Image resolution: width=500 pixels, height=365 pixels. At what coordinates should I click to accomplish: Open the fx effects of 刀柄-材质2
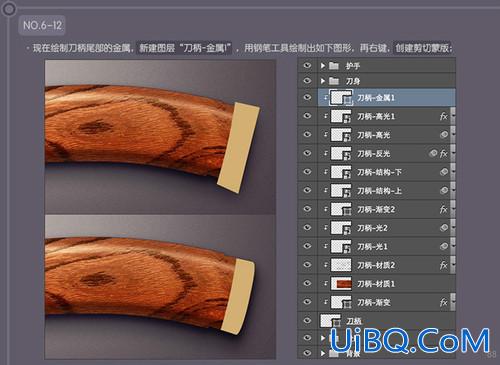[x=443, y=265]
